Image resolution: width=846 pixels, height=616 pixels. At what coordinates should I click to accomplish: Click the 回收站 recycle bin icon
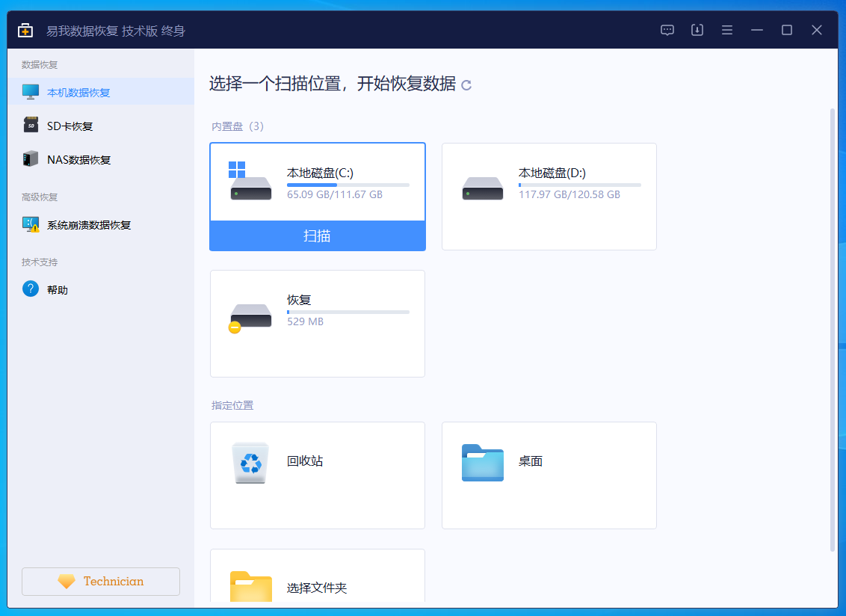(250, 462)
